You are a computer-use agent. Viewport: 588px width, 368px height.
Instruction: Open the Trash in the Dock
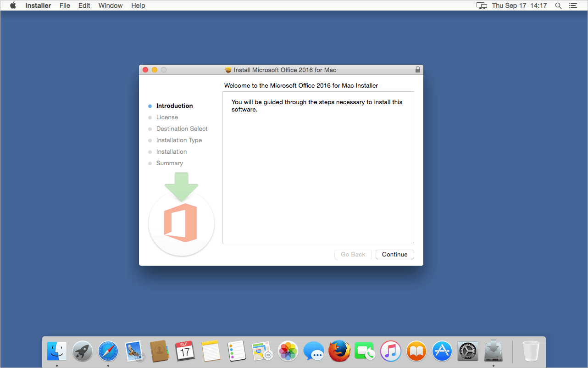(531, 352)
